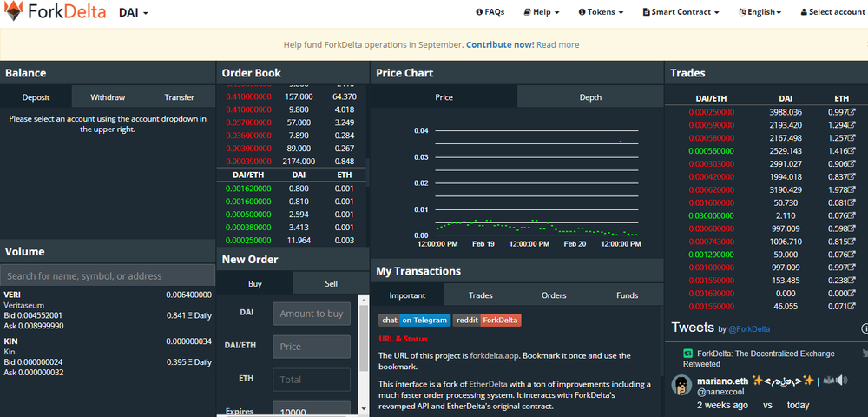Image resolution: width=868 pixels, height=417 pixels.
Task: Focus the ETH Total field
Action: (x=312, y=380)
